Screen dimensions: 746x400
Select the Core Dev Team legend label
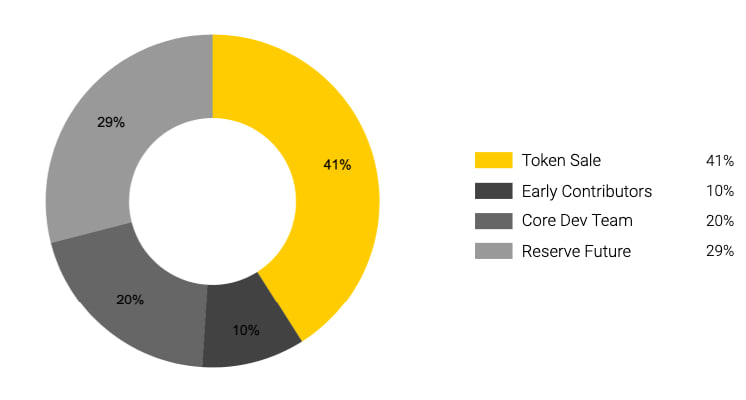tap(577, 221)
